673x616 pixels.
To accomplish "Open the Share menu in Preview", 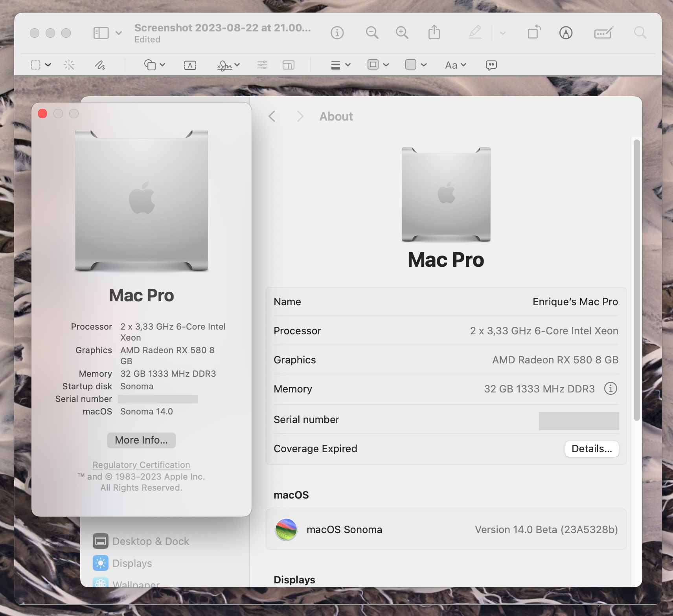I will pyautogui.click(x=434, y=33).
